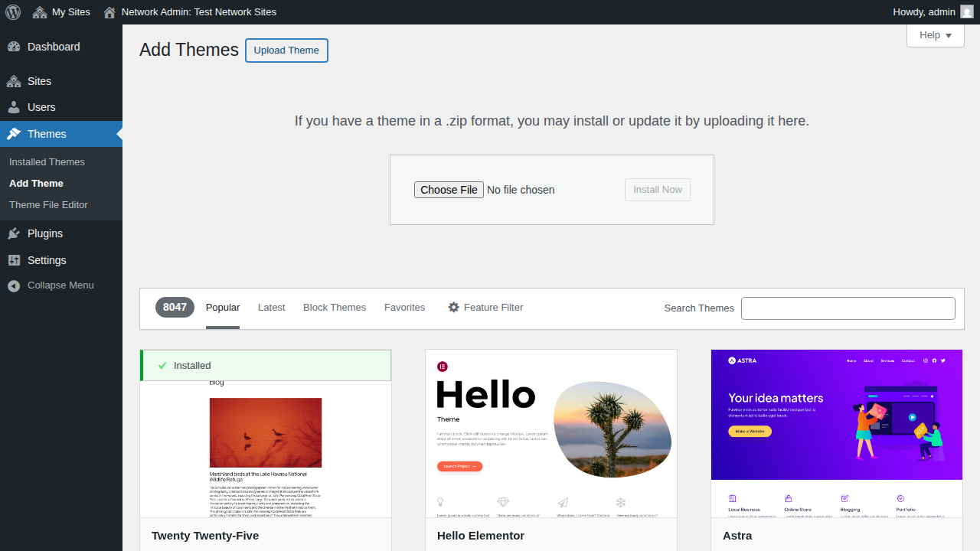980x551 pixels.
Task: Open the Feature Filter gear icon
Action: pos(455,307)
